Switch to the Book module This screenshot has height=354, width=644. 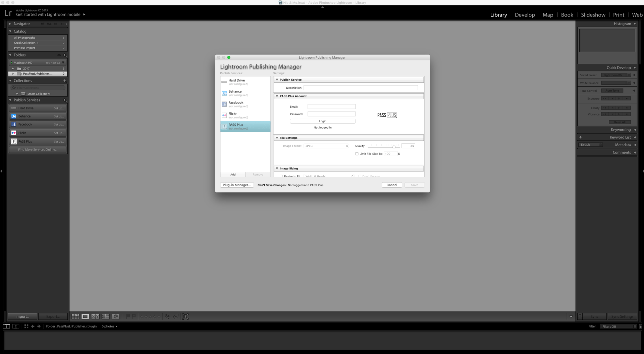coord(567,15)
